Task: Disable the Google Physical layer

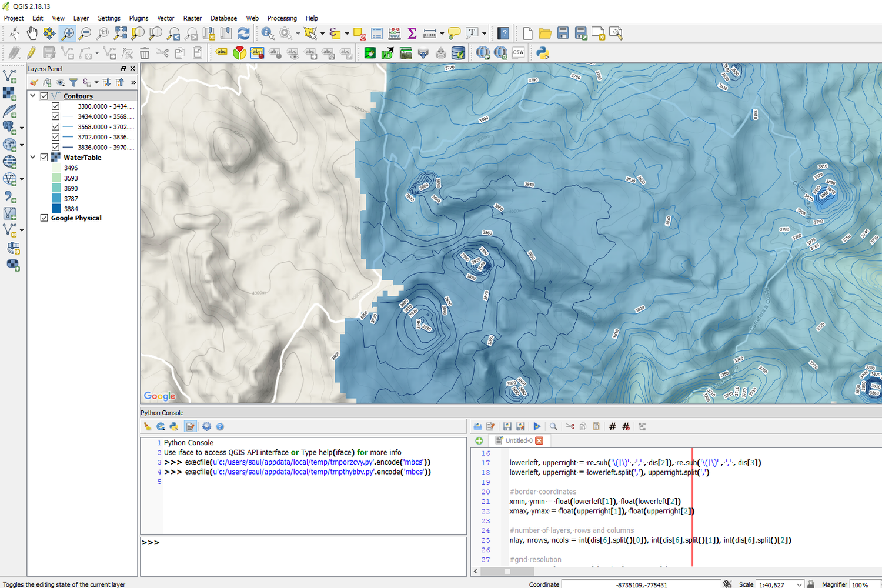Action: [x=44, y=218]
